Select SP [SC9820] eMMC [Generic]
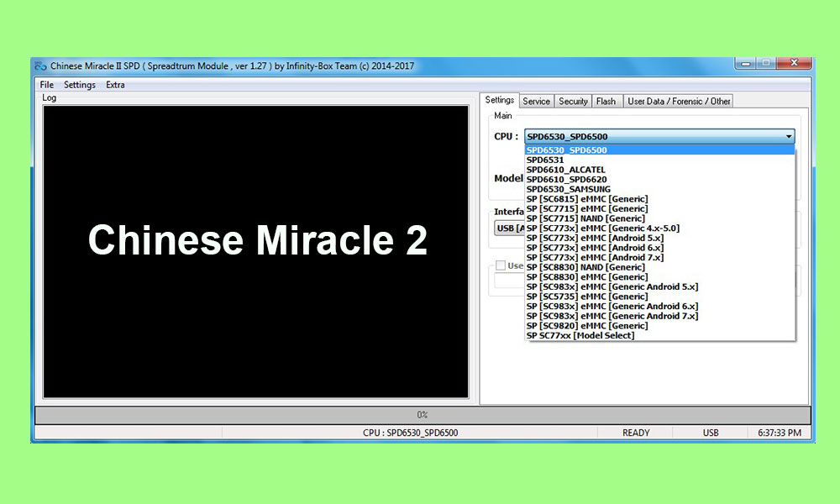This screenshot has height=504, width=840. coord(659,326)
